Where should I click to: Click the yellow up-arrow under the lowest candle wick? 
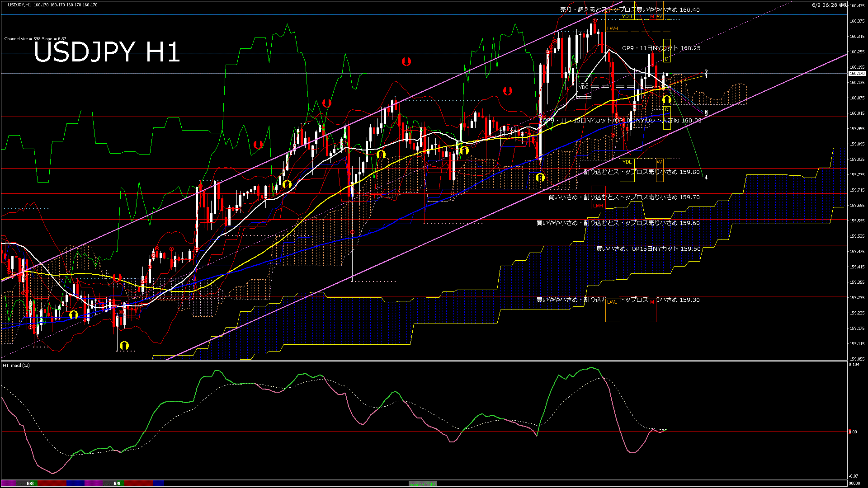tap(124, 346)
